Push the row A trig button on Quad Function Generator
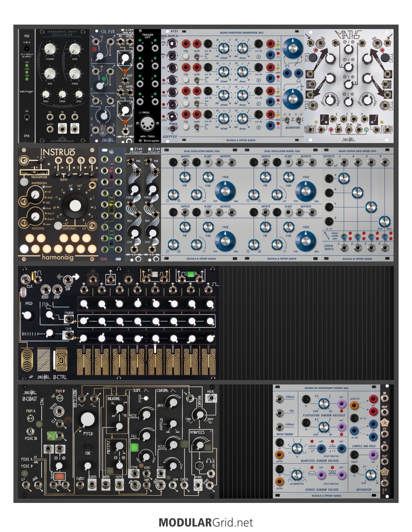Viewport: 412px width, 532px height. coord(186,55)
